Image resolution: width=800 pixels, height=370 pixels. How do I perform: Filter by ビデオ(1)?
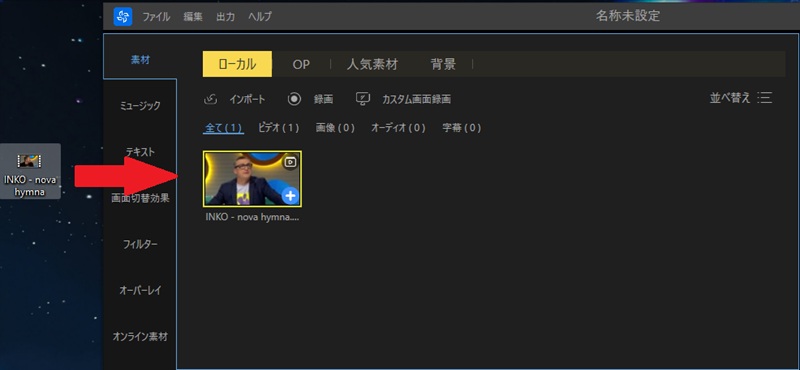coord(279,128)
